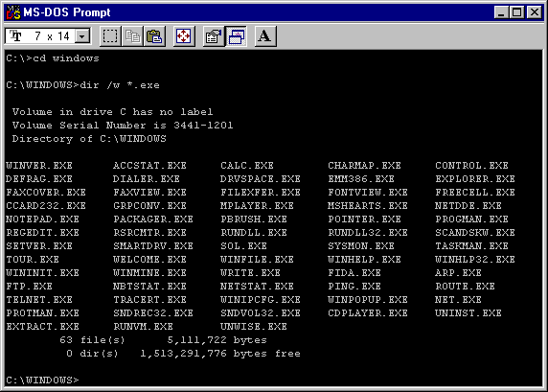Screen dimensions: 548x392
Task: Click DIALER.EXE file name
Action: [147, 179]
